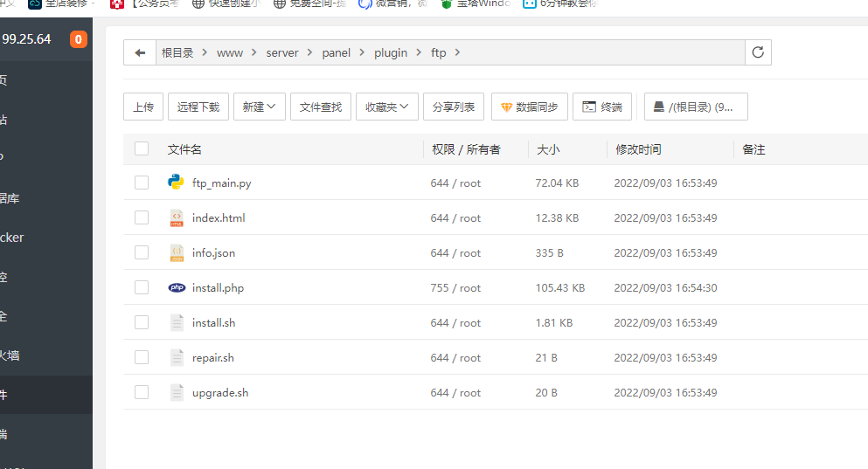Screen dimensions: 868x469
Task: Check the upgrade.sh checkbox
Action: pyautogui.click(x=142, y=392)
